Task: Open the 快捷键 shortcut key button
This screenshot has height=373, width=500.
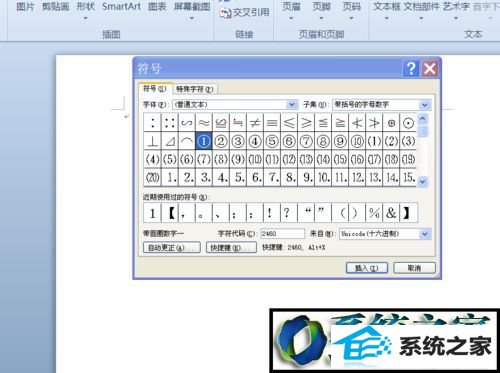Action: (x=231, y=248)
